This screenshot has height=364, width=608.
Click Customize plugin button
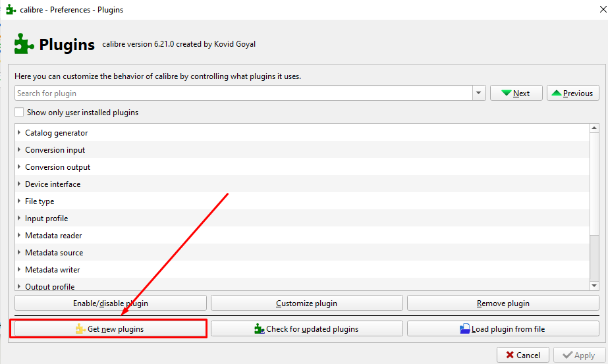coord(307,303)
